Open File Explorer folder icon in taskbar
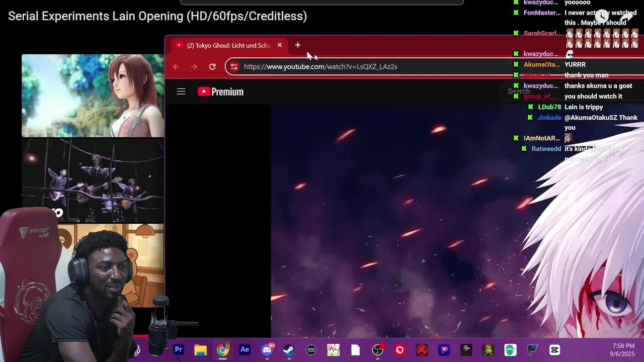This screenshot has height=362, width=644. pos(200,350)
